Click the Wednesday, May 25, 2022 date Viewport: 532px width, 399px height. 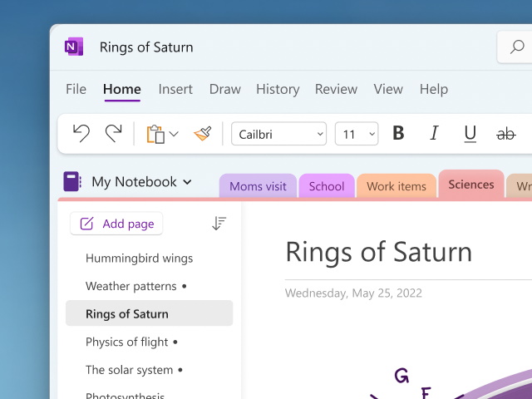(x=353, y=293)
